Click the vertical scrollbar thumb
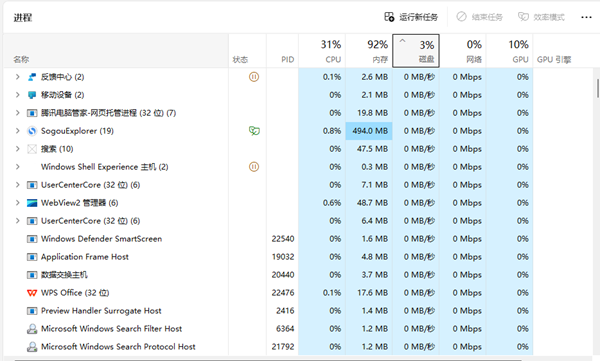Screen dimensions: 600x361 tap(598, 88)
